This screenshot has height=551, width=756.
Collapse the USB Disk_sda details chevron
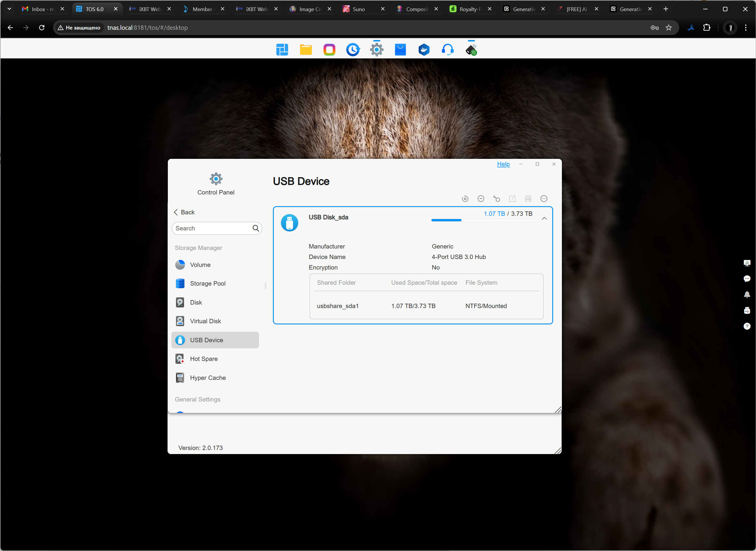[544, 218]
